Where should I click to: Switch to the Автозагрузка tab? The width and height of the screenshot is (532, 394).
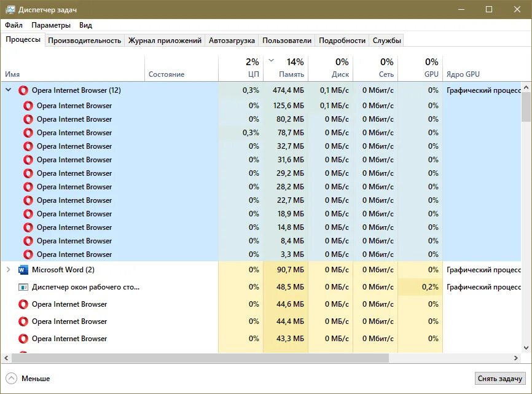pos(231,40)
